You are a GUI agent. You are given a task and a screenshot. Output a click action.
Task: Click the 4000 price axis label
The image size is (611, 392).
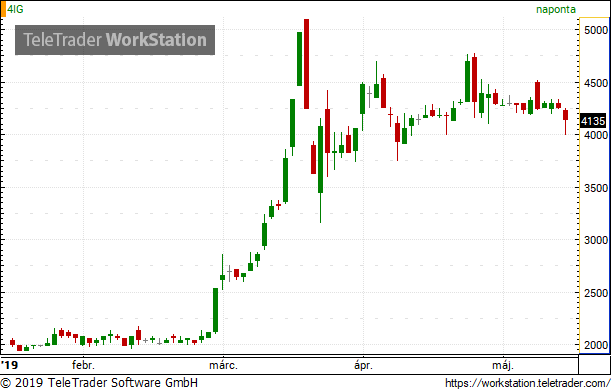tap(596, 135)
